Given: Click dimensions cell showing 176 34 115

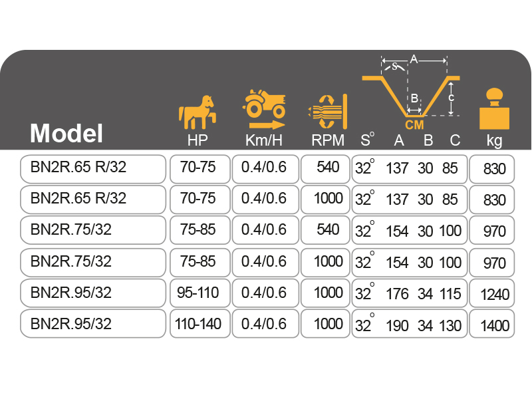Looking at the screenshot, I should coord(410,293).
